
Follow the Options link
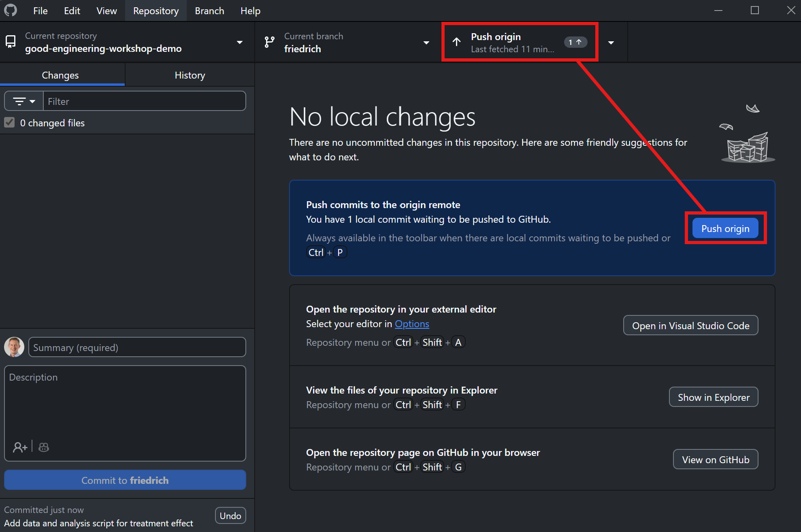tap(412, 324)
